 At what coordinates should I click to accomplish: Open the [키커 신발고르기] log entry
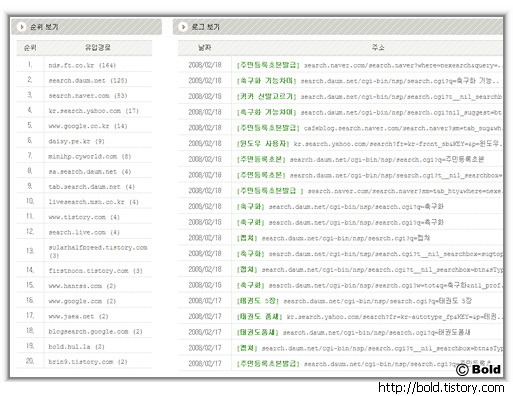click(x=369, y=97)
